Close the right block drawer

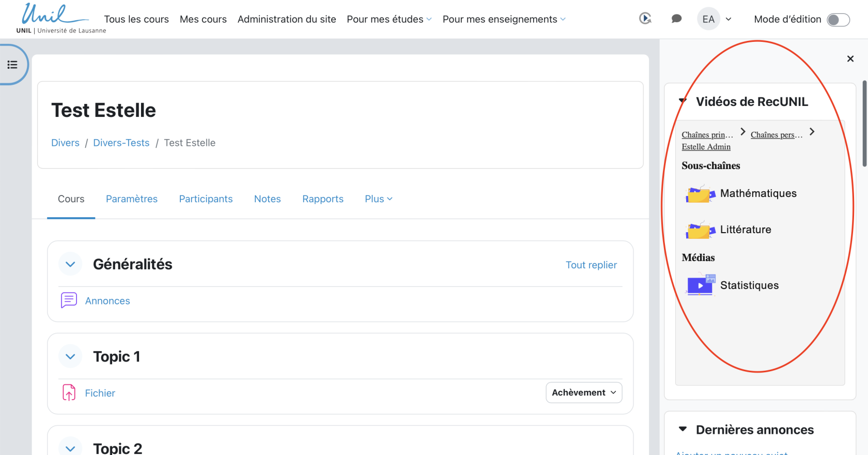tap(850, 59)
